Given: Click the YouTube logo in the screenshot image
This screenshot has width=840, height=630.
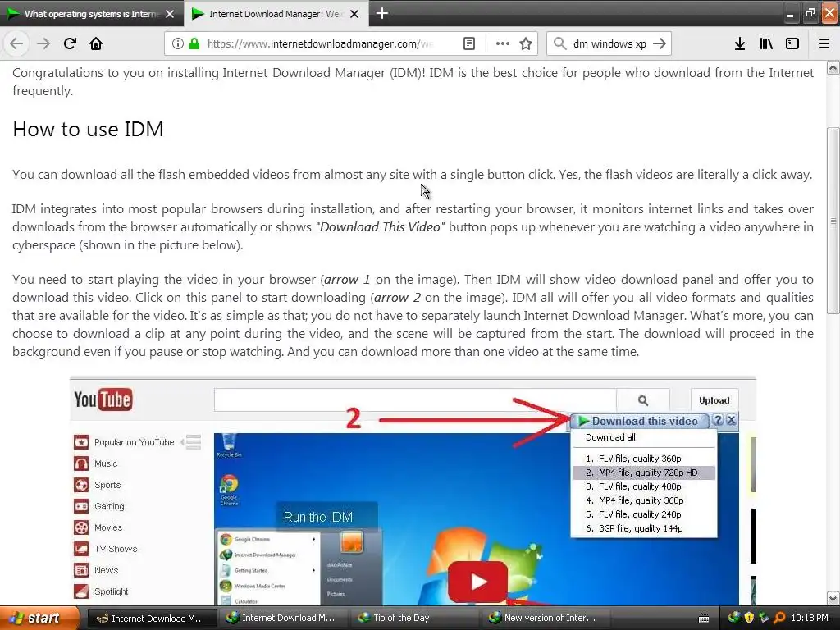Looking at the screenshot, I should tap(103, 399).
